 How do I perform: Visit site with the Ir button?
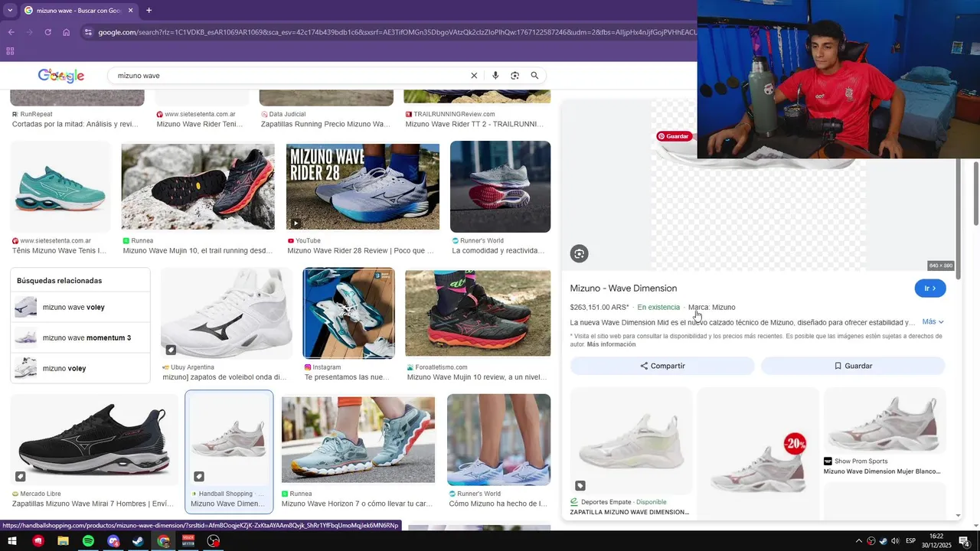(930, 289)
